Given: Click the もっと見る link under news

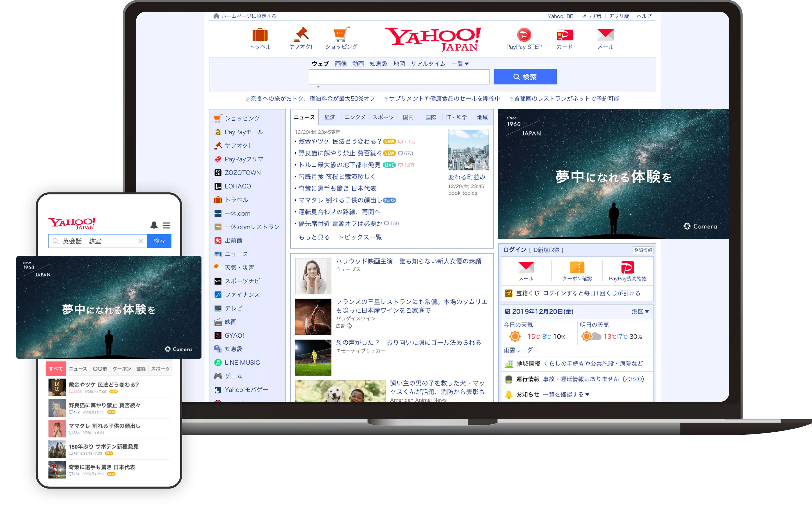Looking at the screenshot, I should [314, 237].
